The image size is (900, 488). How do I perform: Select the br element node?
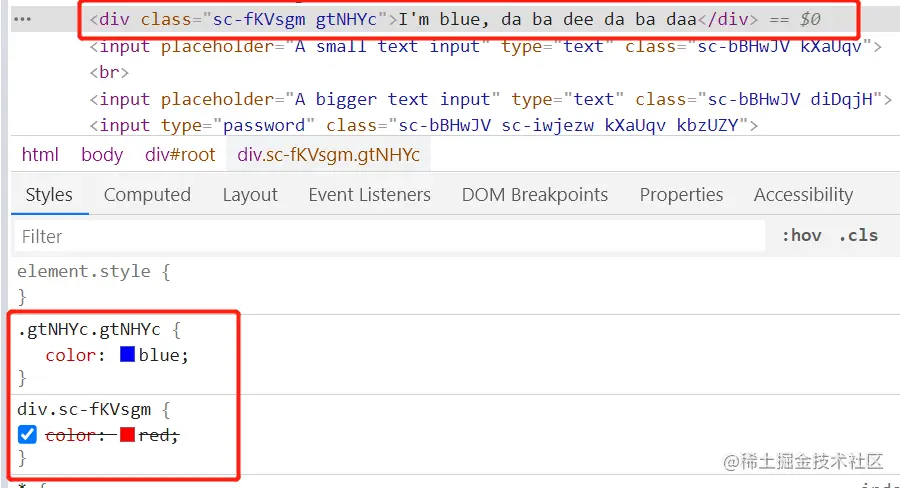tap(109, 72)
